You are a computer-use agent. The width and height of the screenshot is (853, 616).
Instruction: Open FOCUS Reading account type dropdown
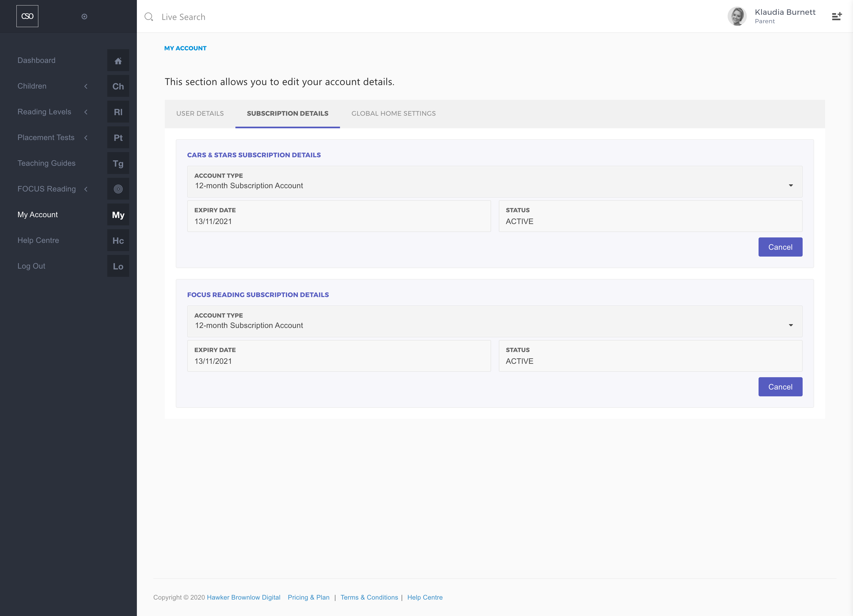coord(495,321)
